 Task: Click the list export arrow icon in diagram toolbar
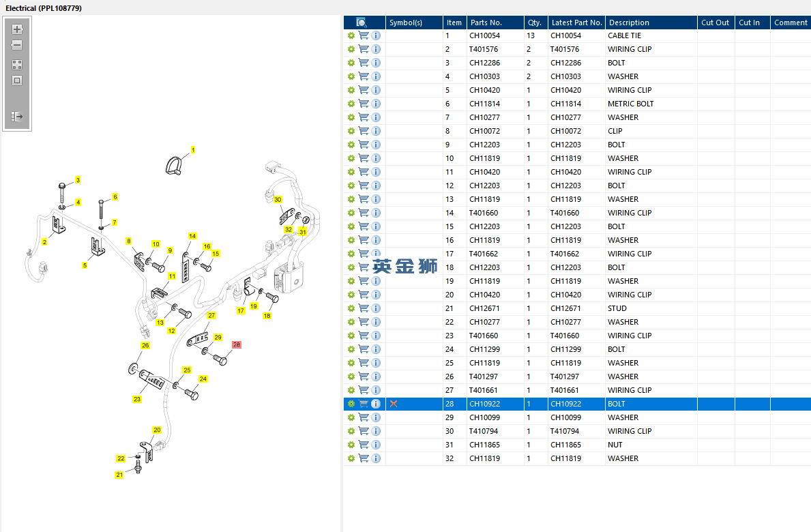point(17,117)
